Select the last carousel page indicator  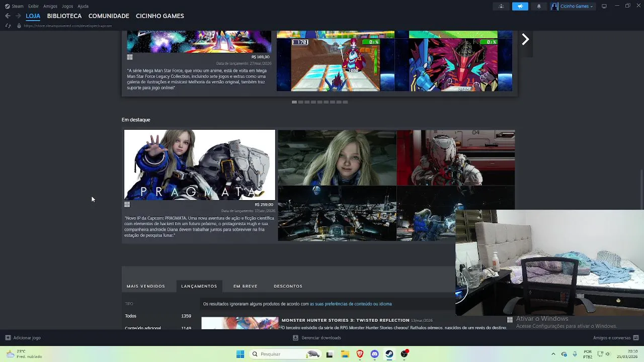(345, 102)
